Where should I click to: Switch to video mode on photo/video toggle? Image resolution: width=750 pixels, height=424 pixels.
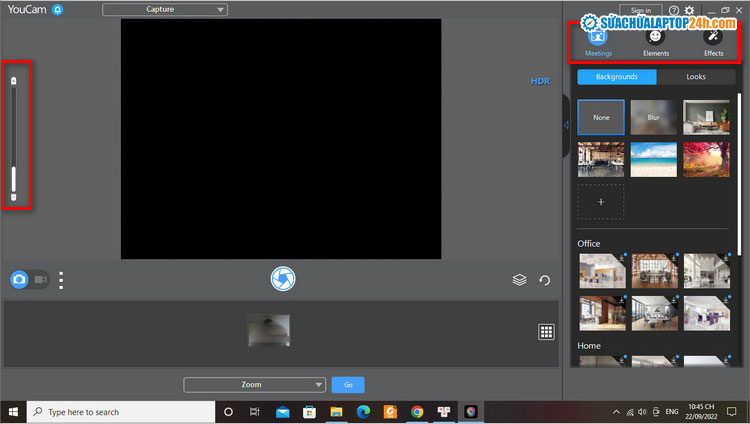(41, 280)
